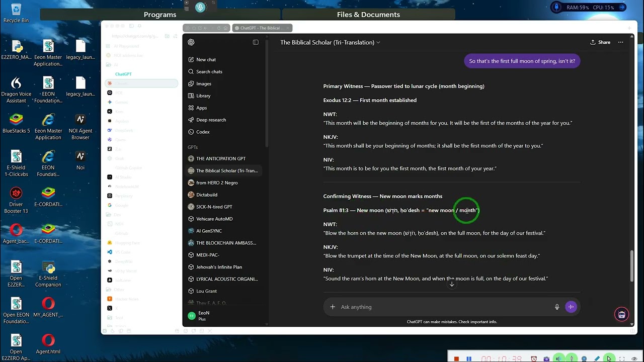Take a screenshot with recorder camera icon
The image size is (644, 362).
pyautogui.click(x=546, y=359)
